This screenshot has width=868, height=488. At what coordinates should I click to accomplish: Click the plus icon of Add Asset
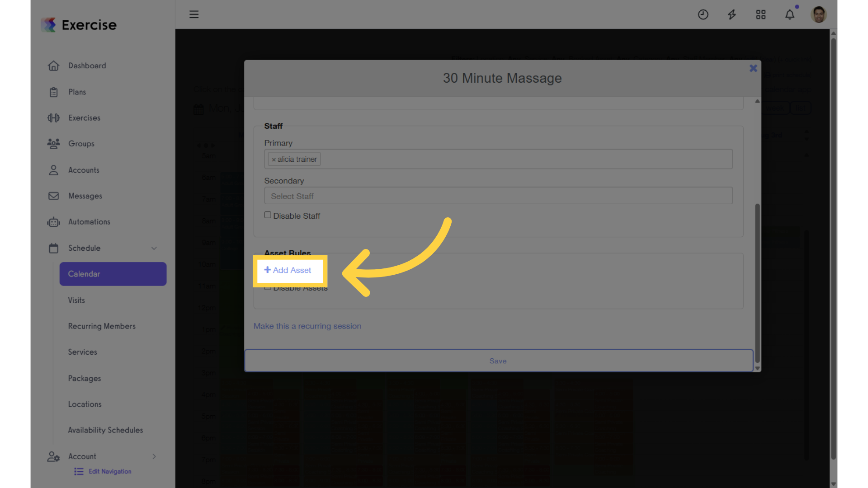coord(267,270)
